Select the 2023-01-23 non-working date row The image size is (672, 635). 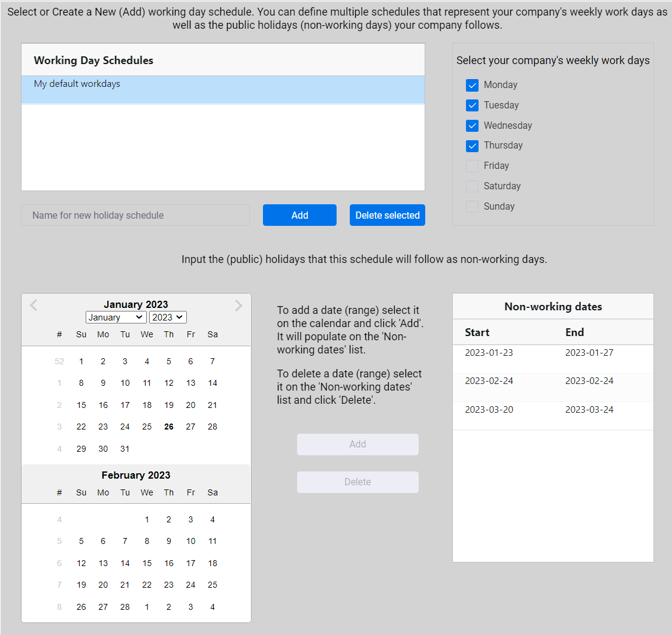(x=552, y=358)
